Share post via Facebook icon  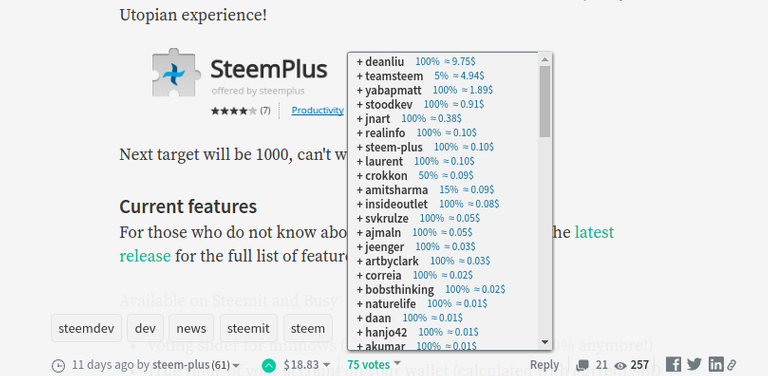673,365
